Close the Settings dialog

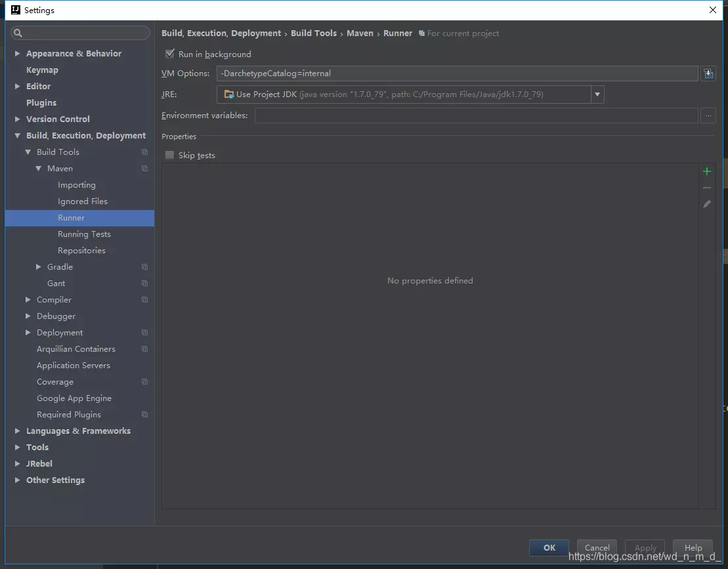pos(713,10)
